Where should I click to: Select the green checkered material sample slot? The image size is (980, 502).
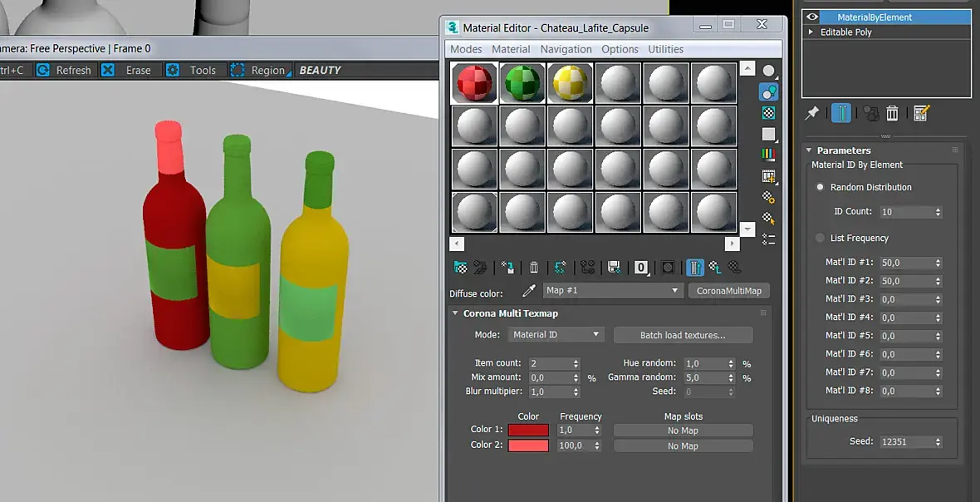tap(522, 82)
